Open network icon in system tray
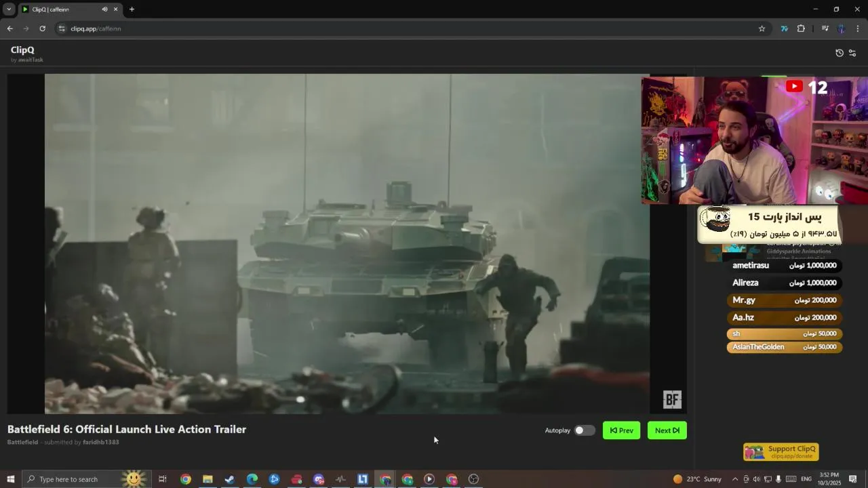The width and height of the screenshot is (868, 488). [x=768, y=479]
